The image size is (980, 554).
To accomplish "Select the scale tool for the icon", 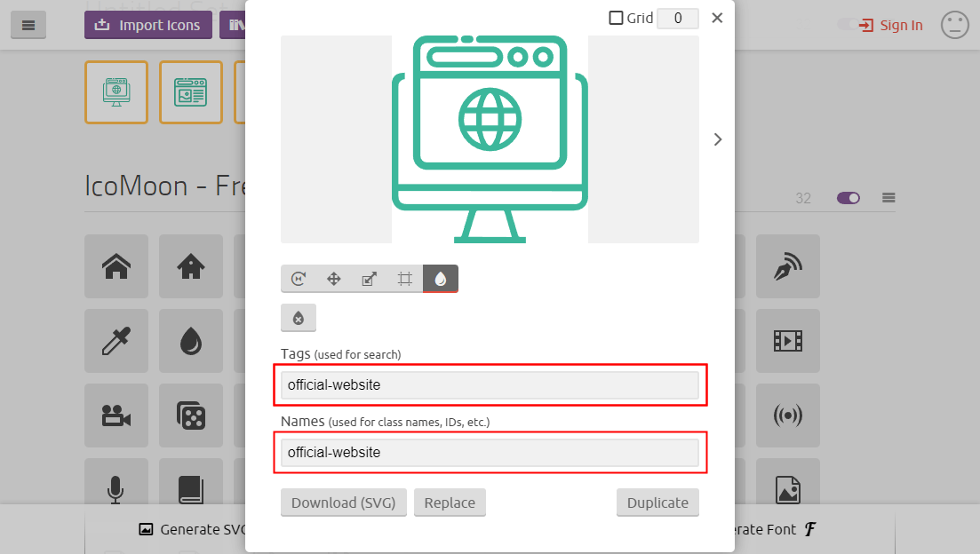I will tap(370, 278).
